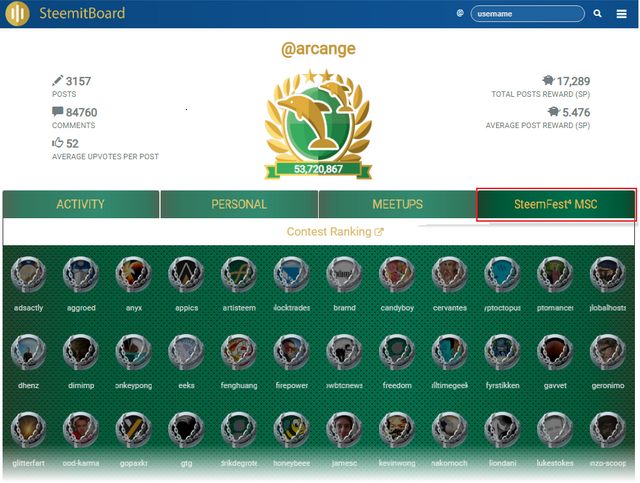
Task: Click the good-karma badge
Action: click(x=81, y=430)
